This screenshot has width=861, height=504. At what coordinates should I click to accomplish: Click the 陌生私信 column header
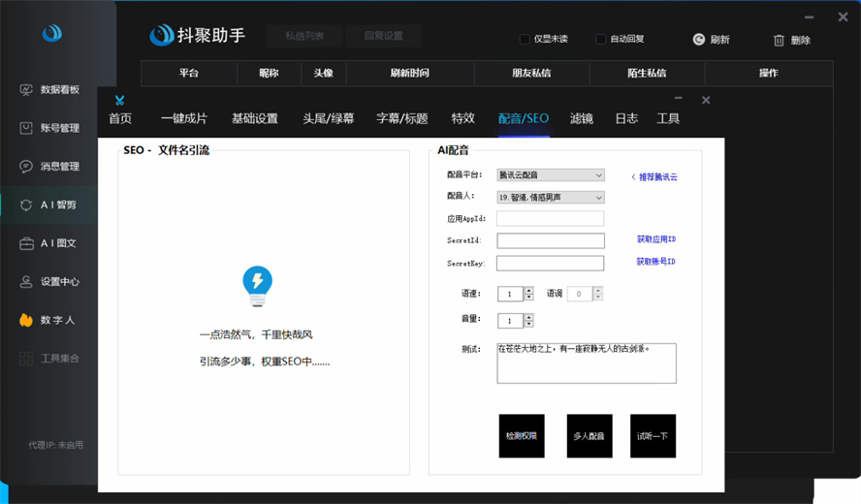[x=647, y=73]
